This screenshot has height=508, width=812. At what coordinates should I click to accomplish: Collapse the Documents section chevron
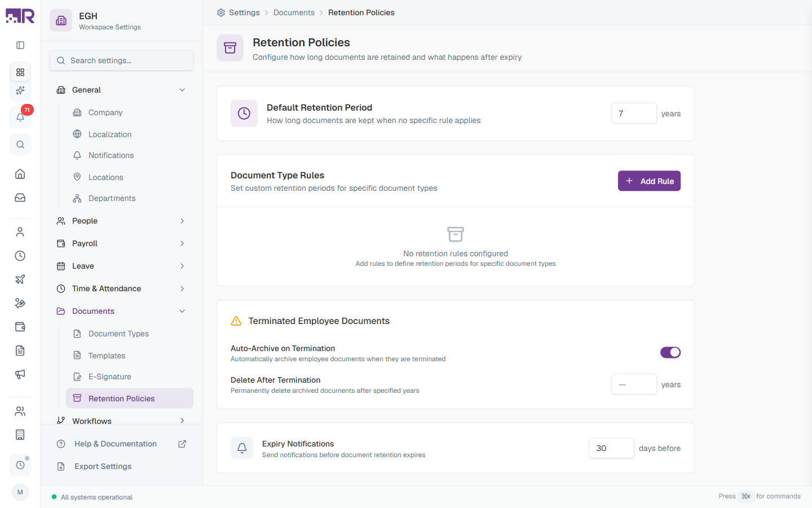182,311
